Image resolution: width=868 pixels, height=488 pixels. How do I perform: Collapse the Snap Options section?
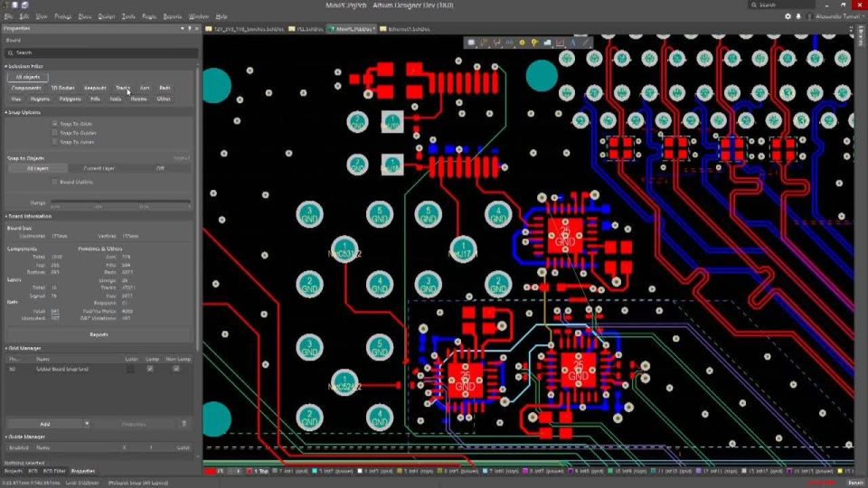[6, 112]
